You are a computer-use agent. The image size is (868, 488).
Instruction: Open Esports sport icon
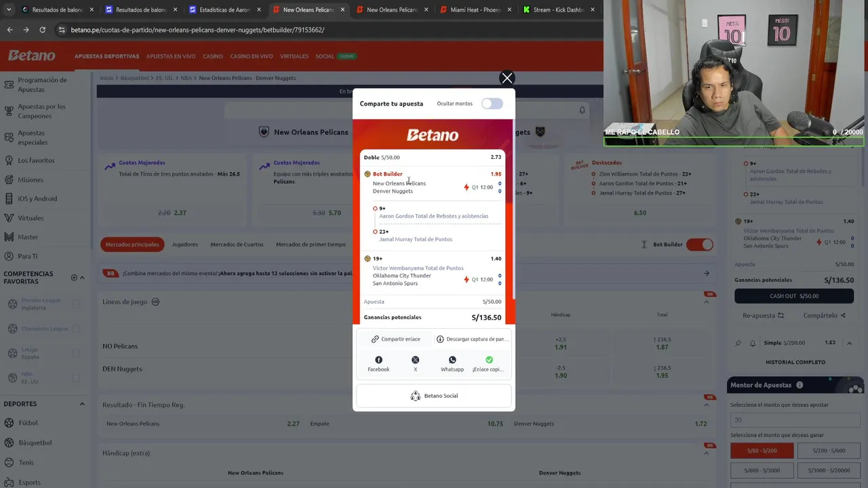point(9,482)
